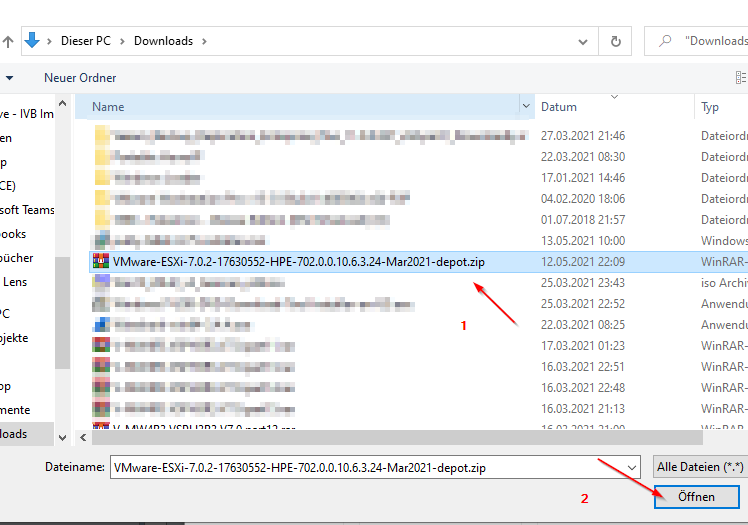The width and height of the screenshot is (748, 525).
Task: Select WinRAR archive icon dated 16.03.2021 22:51
Action: click(x=101, y=366)
